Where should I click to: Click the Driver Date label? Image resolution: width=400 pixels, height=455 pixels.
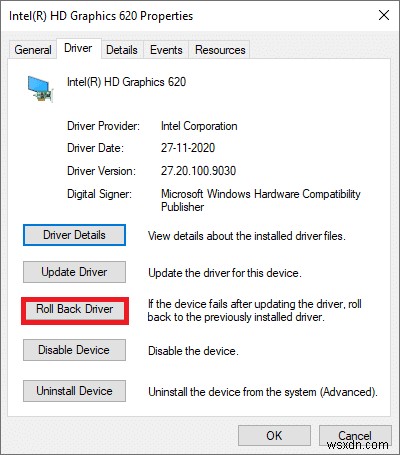click(95, 148)
